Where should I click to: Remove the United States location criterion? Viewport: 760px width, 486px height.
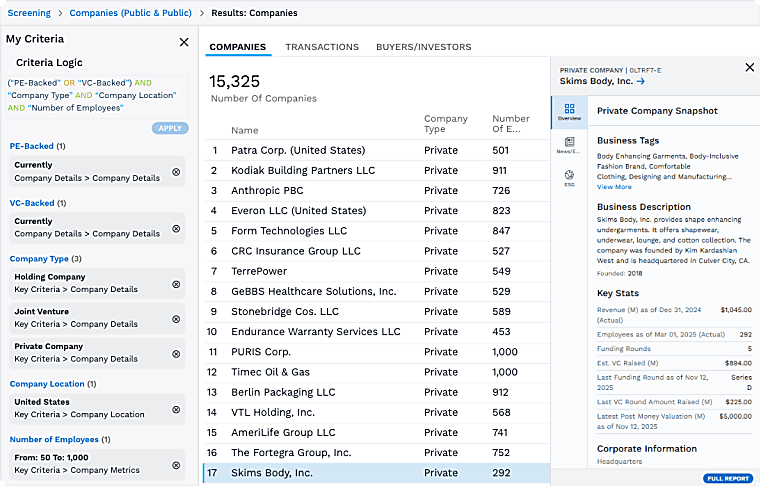pyautogui.click(x=176, y=409)
